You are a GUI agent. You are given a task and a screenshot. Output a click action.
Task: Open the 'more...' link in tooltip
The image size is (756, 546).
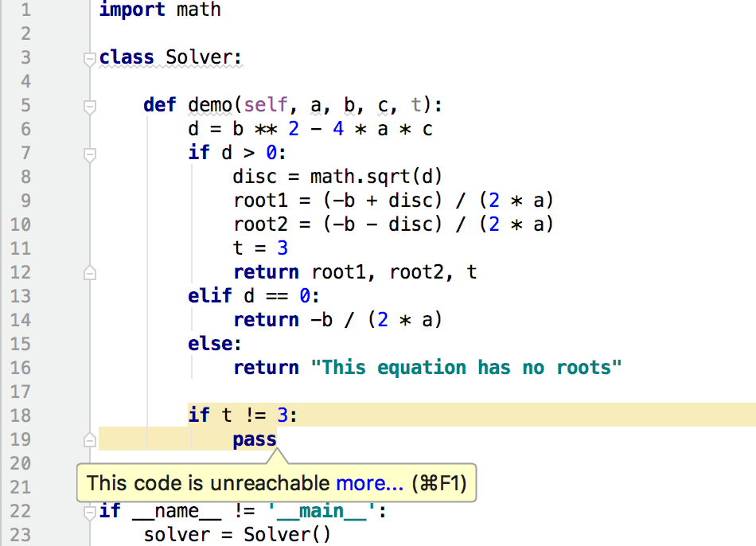(x=369, y=483)
